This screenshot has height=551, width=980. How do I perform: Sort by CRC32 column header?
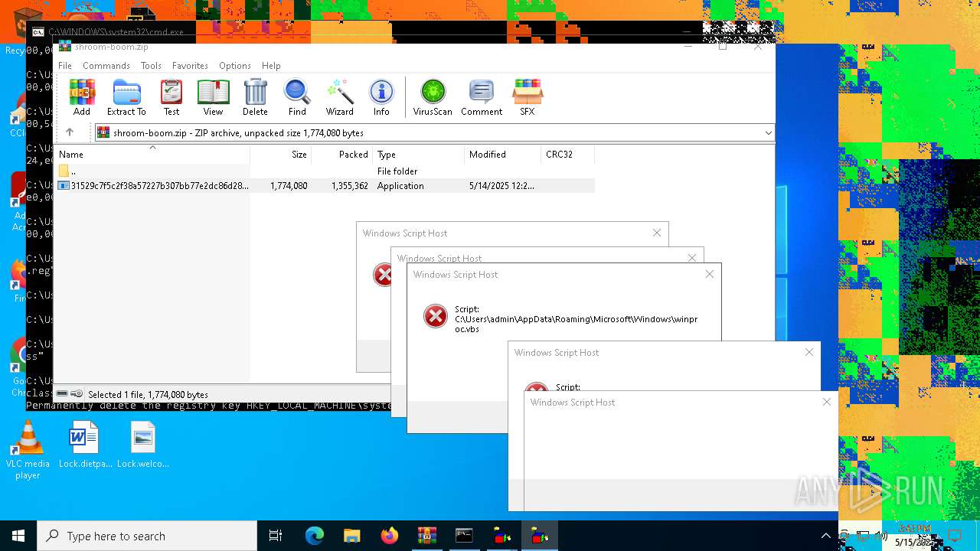pos(568,155)
